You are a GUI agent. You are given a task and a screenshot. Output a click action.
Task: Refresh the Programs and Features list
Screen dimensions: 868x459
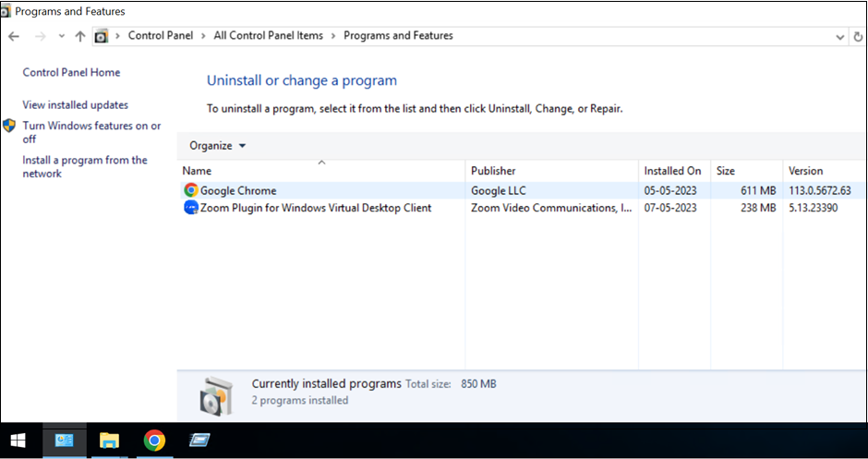pyautogui.click(x=858, y=37)
